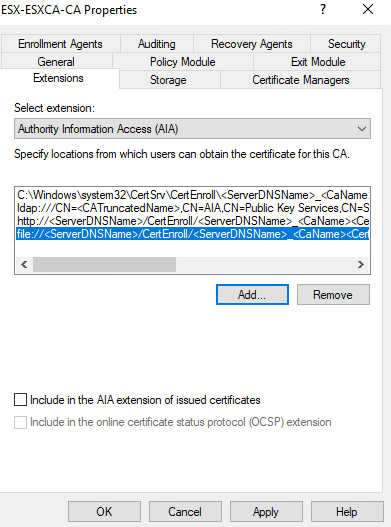The image size is (391, 527).
Task: Click the Authority Information Access combo box
Action: 192,129
